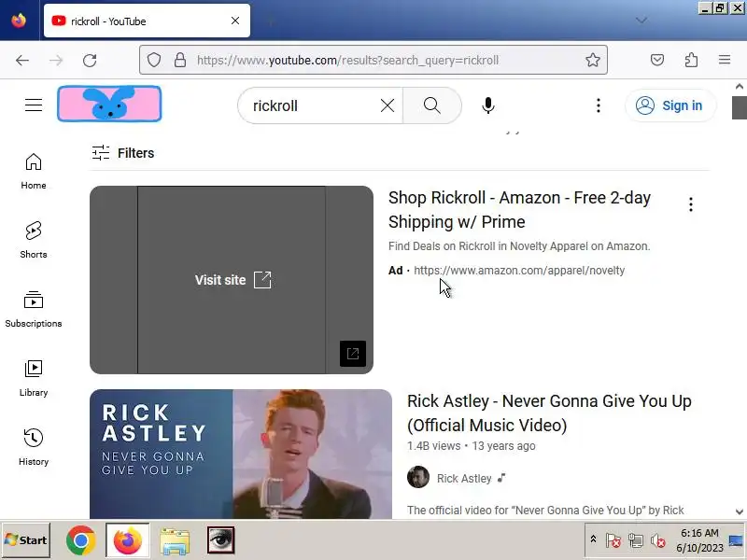Click the muted volume tray icon
The width and height of the screenshot is (747, 560).
pyautogui.click(x=658, y=540)
